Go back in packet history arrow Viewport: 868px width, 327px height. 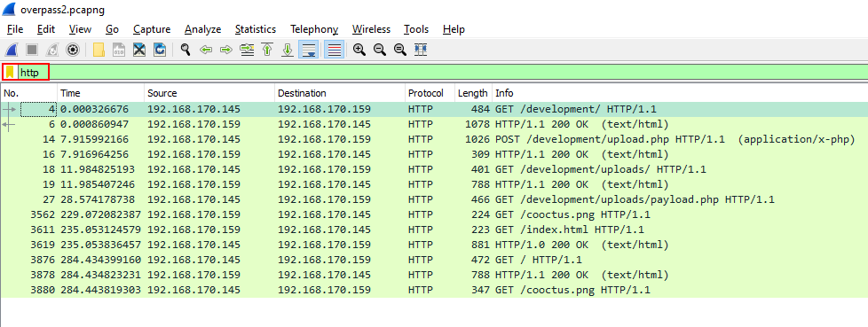(206, 50)
